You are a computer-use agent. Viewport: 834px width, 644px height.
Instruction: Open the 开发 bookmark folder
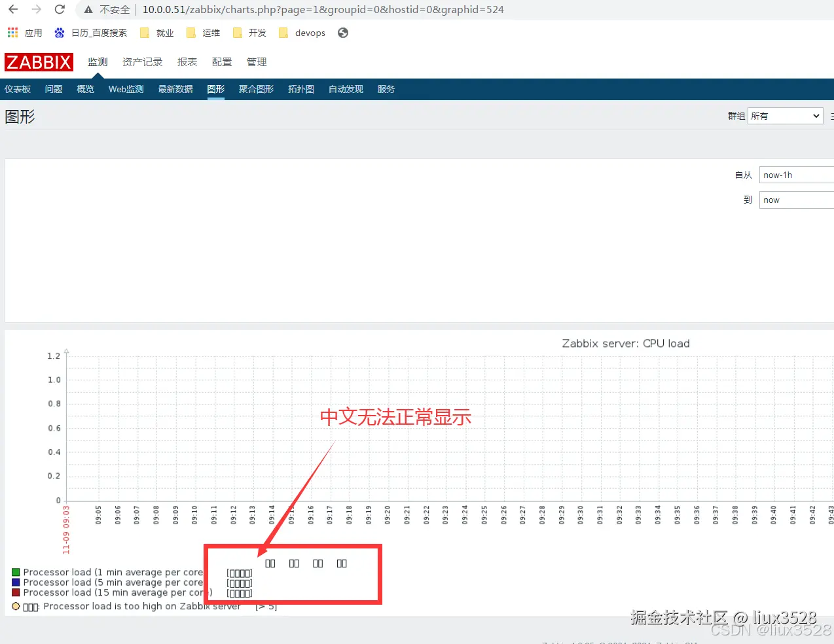tap(249, 33)
